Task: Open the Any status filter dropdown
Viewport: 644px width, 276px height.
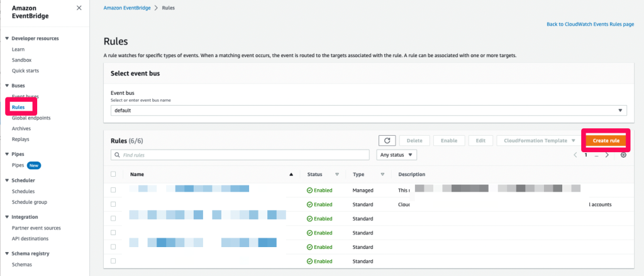Action: pos(397,155)
